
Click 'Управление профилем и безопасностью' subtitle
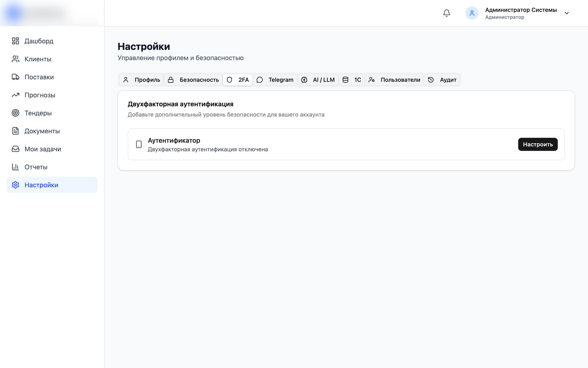point(180,58)
